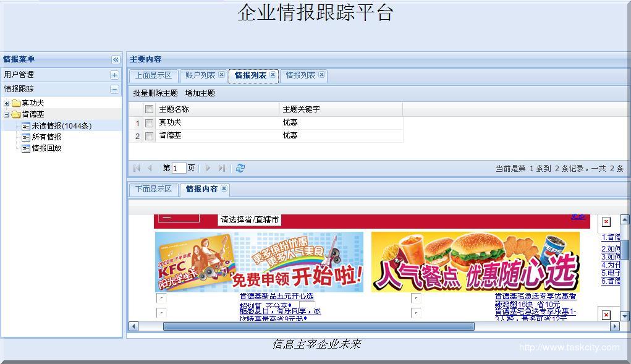This screenshot has height=364, width=631.
Task: Go to the last page arrow
Action: point(222,168)
